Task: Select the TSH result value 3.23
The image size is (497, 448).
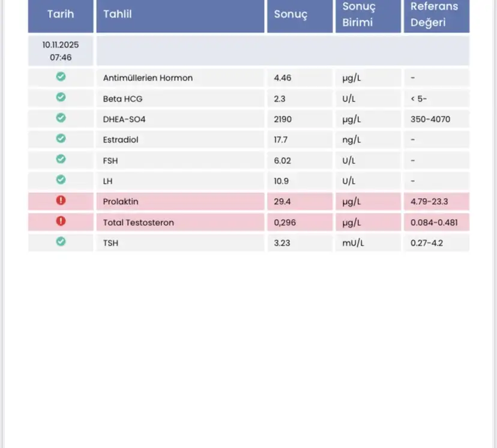Action: (282, 243)
